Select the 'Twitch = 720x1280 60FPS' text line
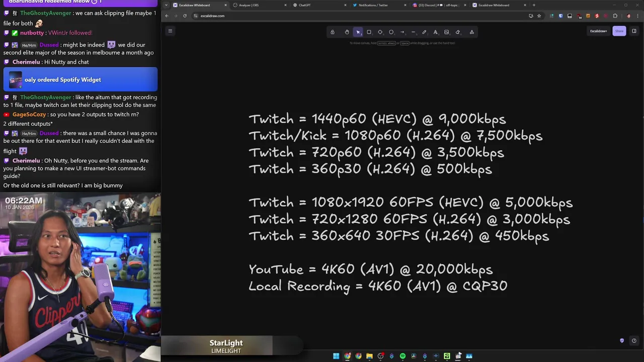 (x=409, y=219)
